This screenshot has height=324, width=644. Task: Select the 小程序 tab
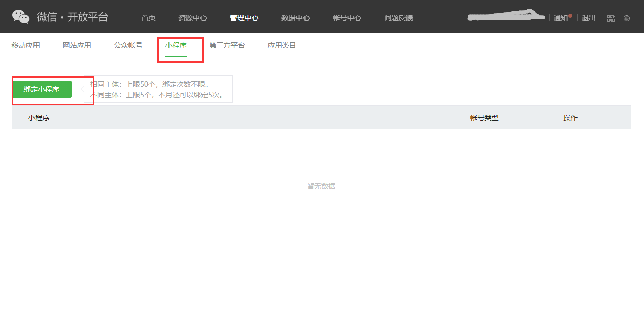coord(176,45)
